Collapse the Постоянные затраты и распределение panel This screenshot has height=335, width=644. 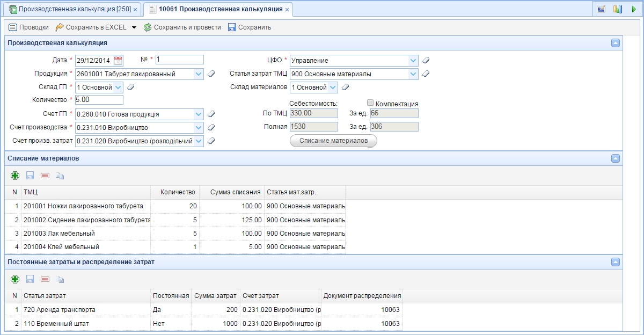pos(616,261)
